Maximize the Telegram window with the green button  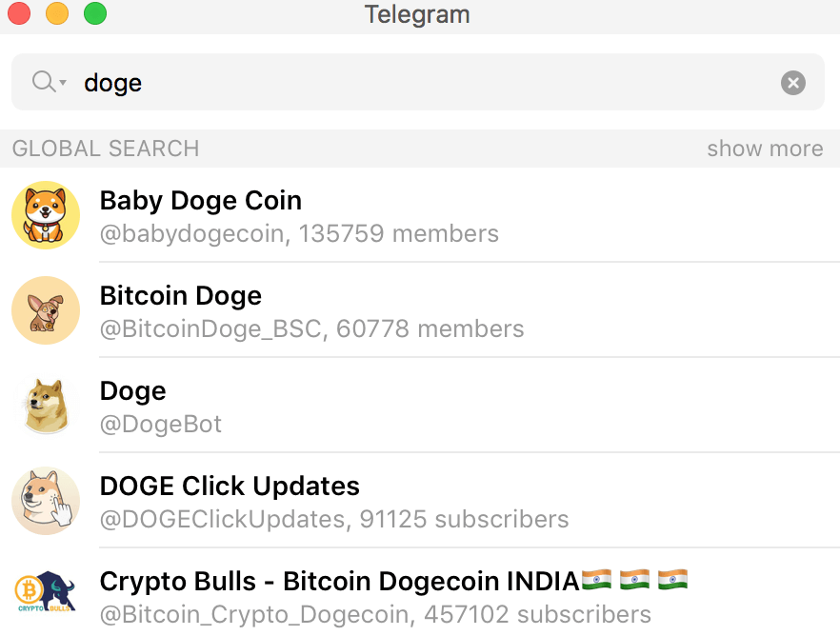95,13
